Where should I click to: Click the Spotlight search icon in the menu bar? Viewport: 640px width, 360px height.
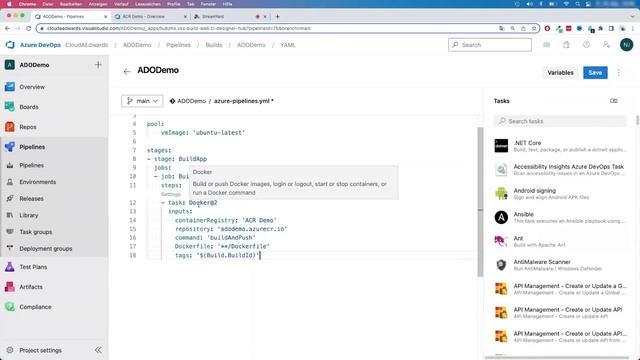578,4
